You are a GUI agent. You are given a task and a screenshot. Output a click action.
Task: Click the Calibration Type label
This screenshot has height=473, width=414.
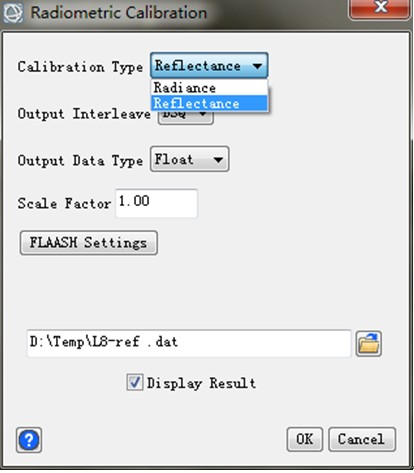[x=80, y=67]
